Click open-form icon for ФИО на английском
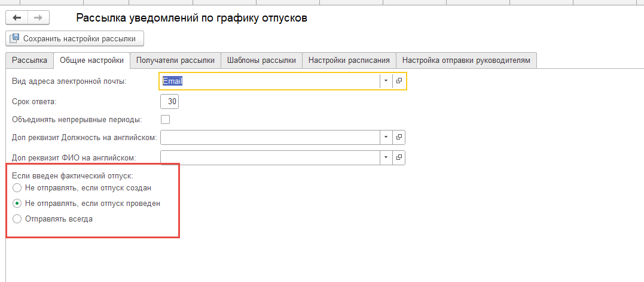 [399, 157]
